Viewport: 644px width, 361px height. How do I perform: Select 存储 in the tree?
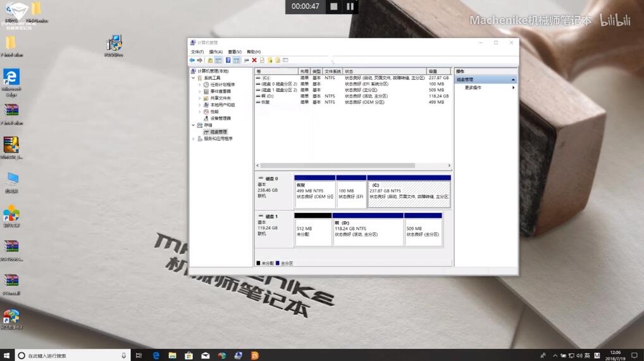[208, 125]
